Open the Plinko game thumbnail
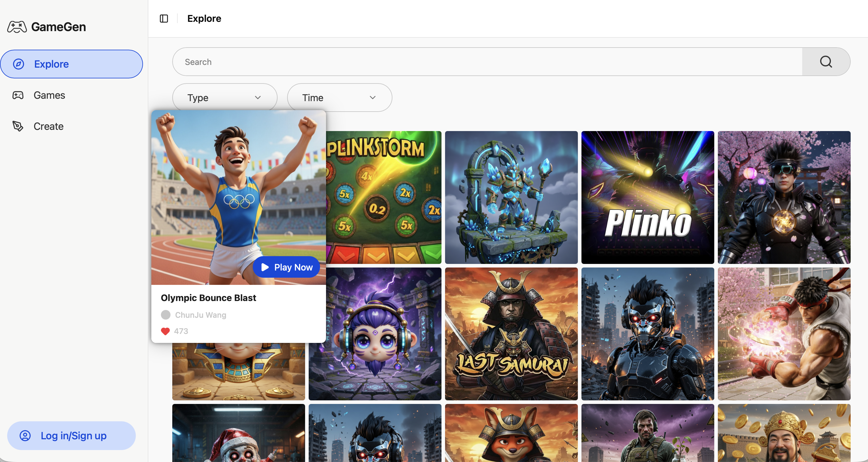 click(x=647, y=197)
